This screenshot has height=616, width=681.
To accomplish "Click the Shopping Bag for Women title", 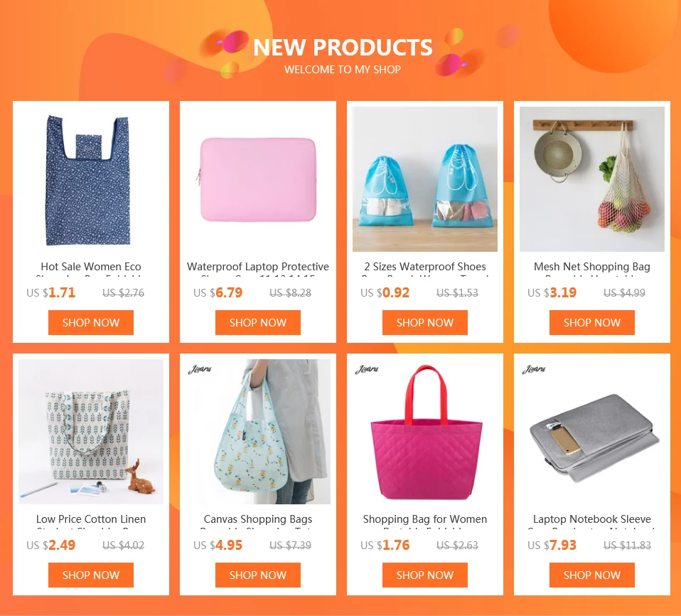I will [425, 519].
